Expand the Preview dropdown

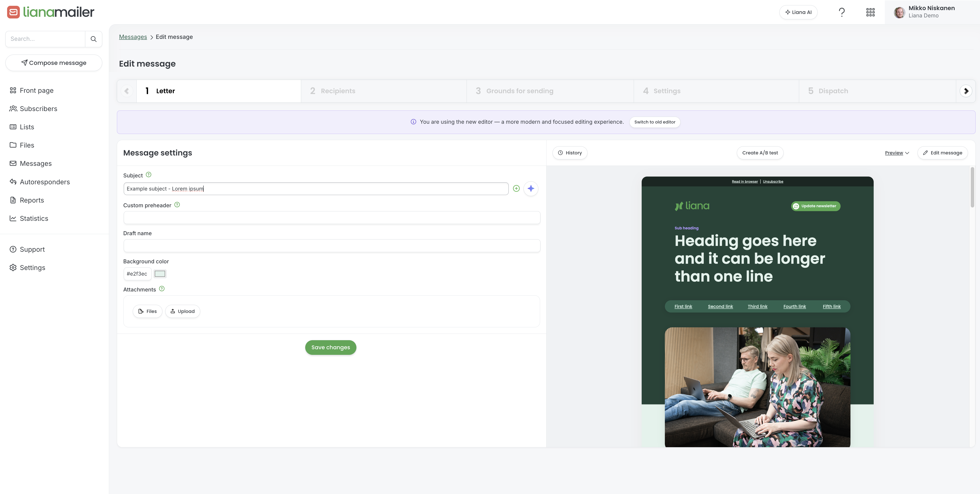pos(897,152)
